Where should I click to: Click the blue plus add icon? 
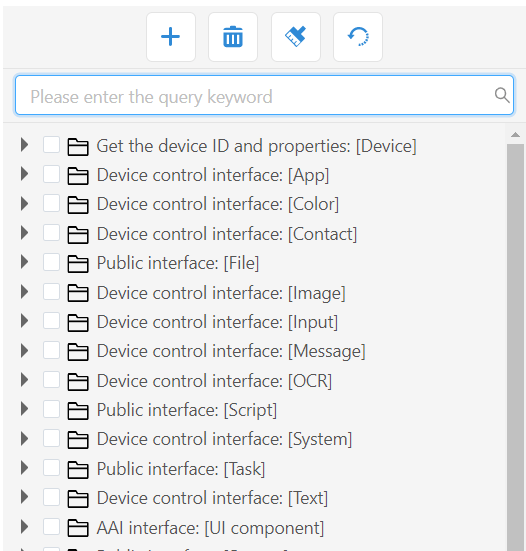coord(171,37)
